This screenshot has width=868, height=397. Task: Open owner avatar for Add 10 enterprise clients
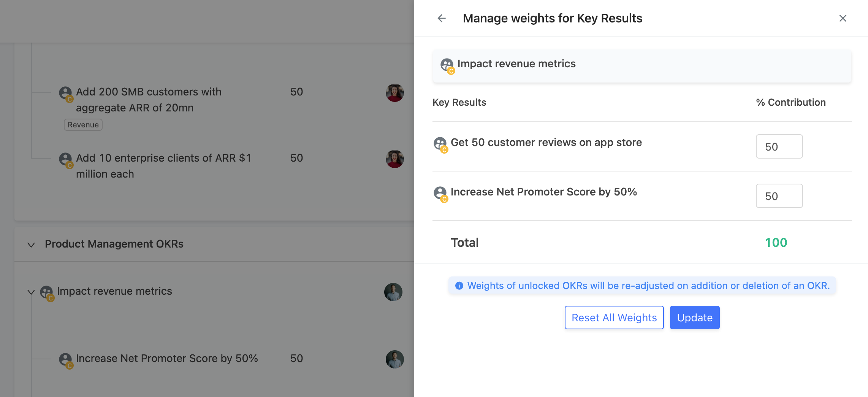(x=395, y=159)
